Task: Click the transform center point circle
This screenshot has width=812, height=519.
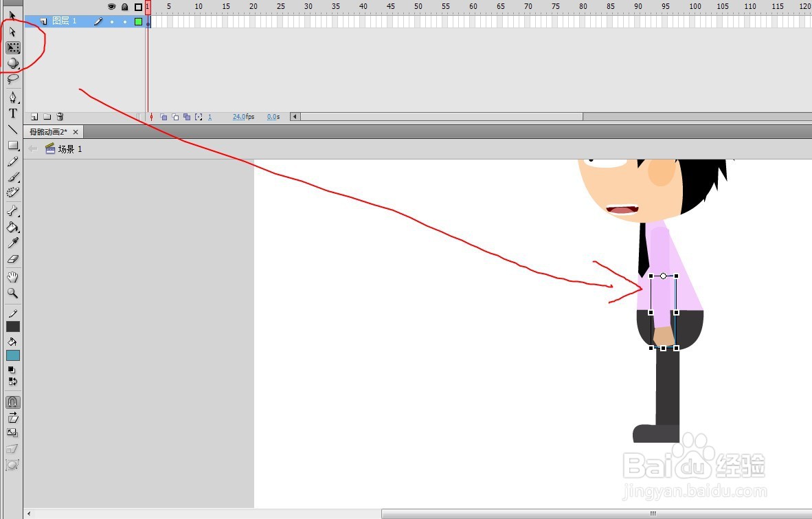Action: tap(664, 276)
